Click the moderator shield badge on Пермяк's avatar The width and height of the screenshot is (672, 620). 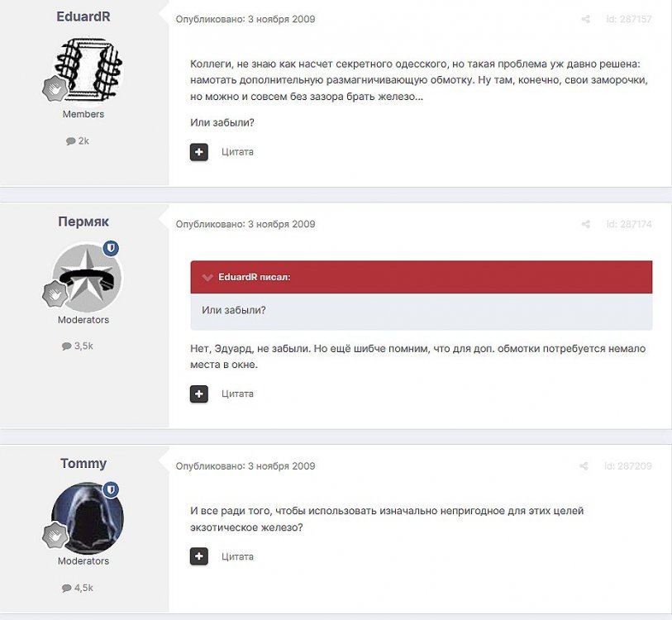(x=111, y=248)
